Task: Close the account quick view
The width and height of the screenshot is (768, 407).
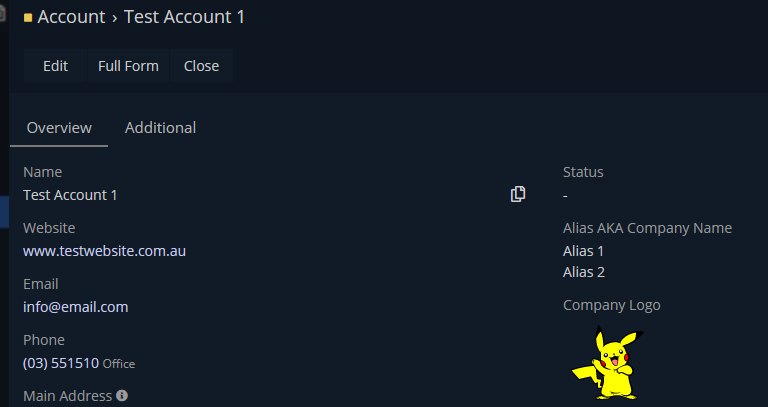Action: pyautogui.click(x=201, y=66)
